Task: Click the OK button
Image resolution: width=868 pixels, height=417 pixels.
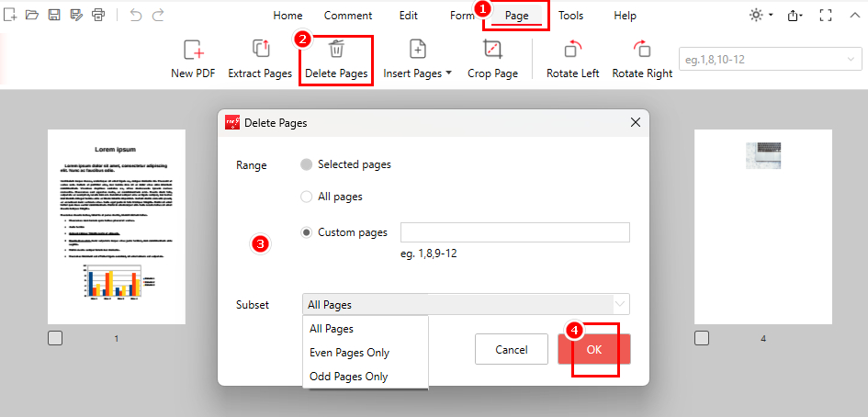Action: coord(594,349)
